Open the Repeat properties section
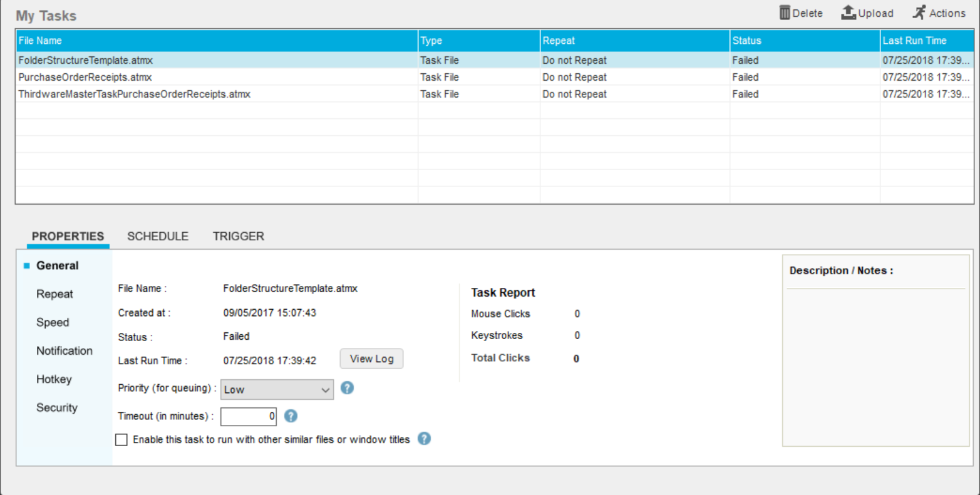The height and width of the screenshot is (495, 980). [54, 294]
